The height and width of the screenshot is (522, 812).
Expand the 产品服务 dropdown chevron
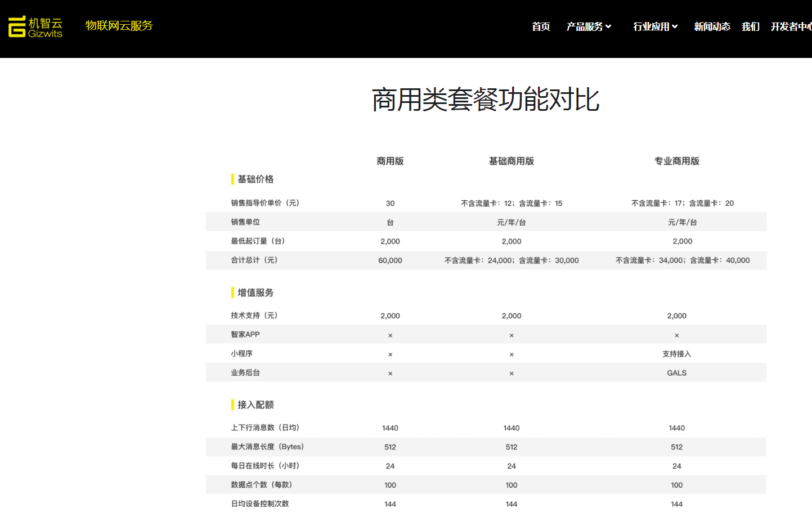tap(608, 26)
